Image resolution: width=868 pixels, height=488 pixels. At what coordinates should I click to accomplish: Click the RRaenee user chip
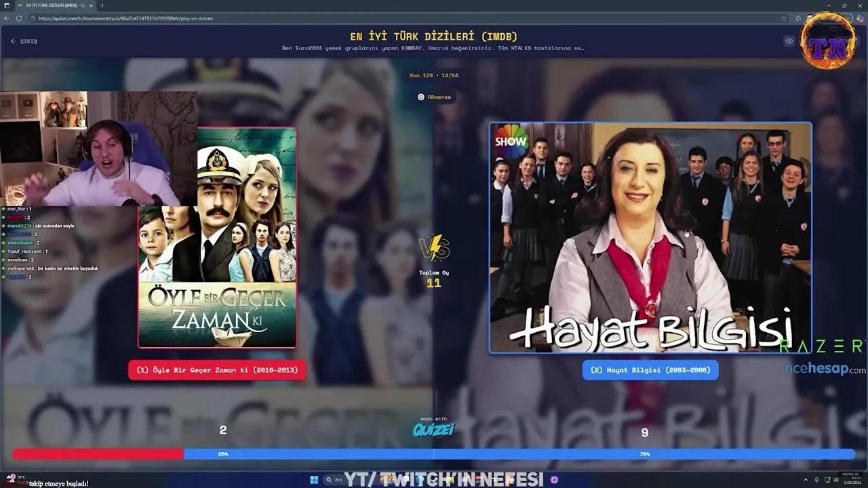[x=434, y=97]
